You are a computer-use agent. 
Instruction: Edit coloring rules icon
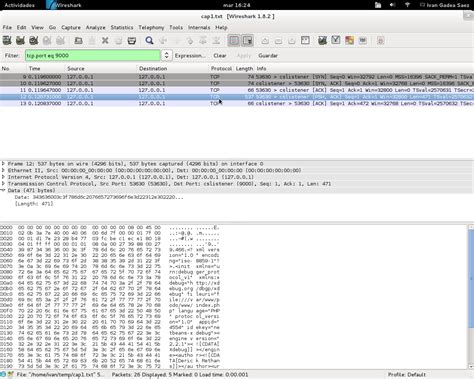tap(349, 41)
